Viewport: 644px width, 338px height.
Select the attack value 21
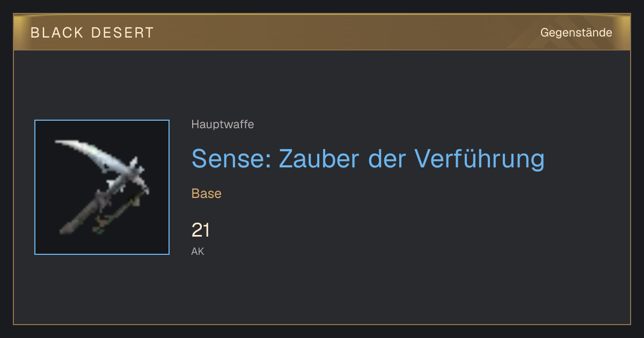point(201,230)
